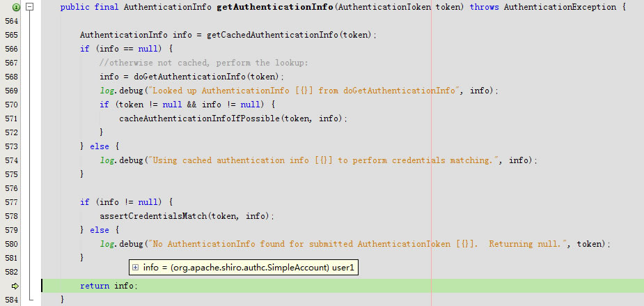Click the log.debug call on line 569
Viewport: 644px width, 306px height.
point(299,91)
